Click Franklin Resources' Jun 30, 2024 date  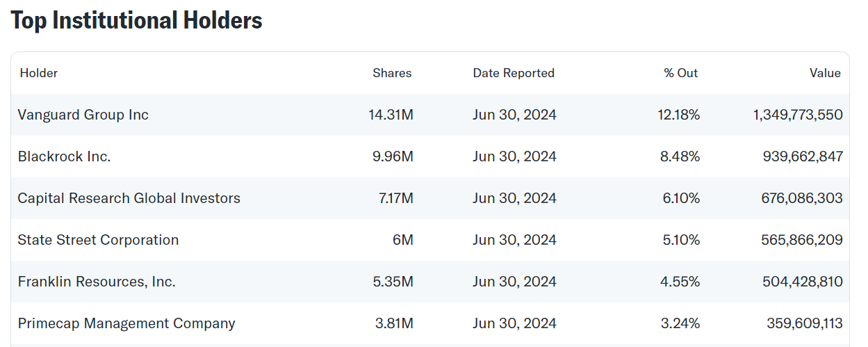point(515,282)
